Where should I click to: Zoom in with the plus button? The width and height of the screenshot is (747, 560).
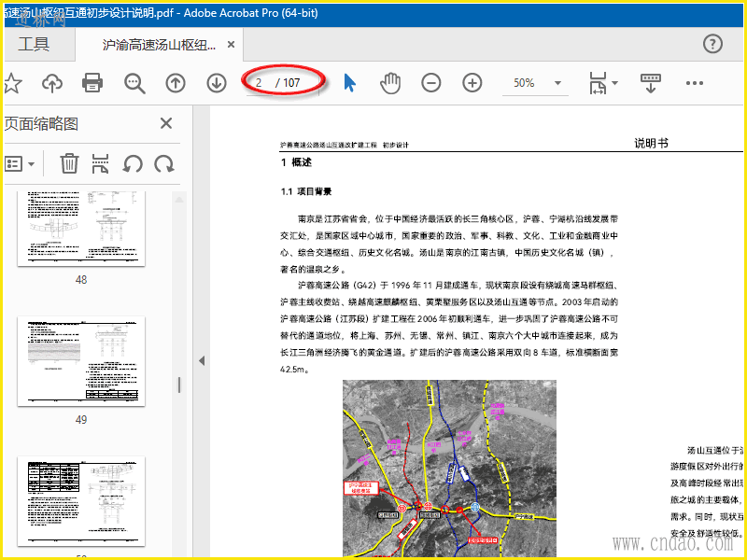pyautogui.click(x=472, y=83)
